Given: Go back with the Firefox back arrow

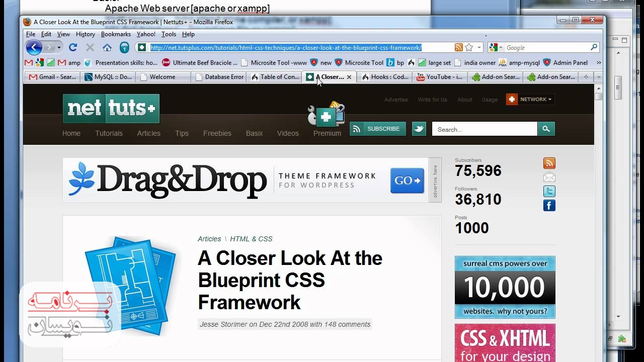Looking at the screenshot, I should click(34, 48).
